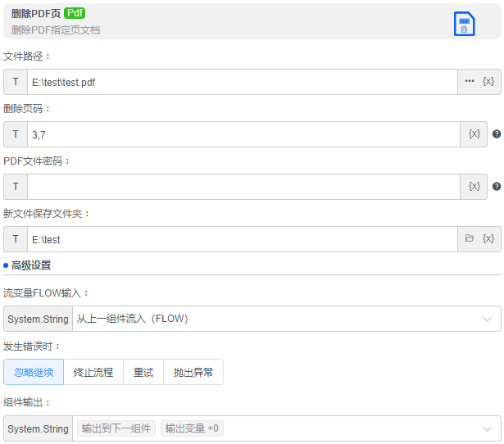504x444 pixels.
Task: Open help icon next to PDF文件密码
Action: [x=497, y=186]
